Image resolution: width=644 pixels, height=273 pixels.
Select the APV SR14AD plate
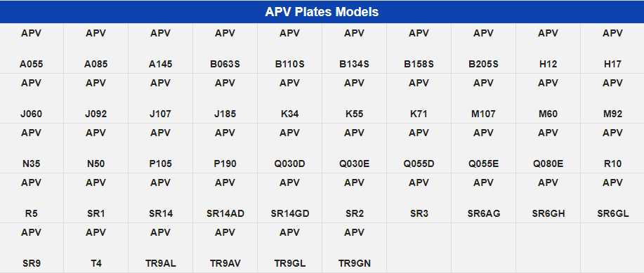[x=225, y=198]
